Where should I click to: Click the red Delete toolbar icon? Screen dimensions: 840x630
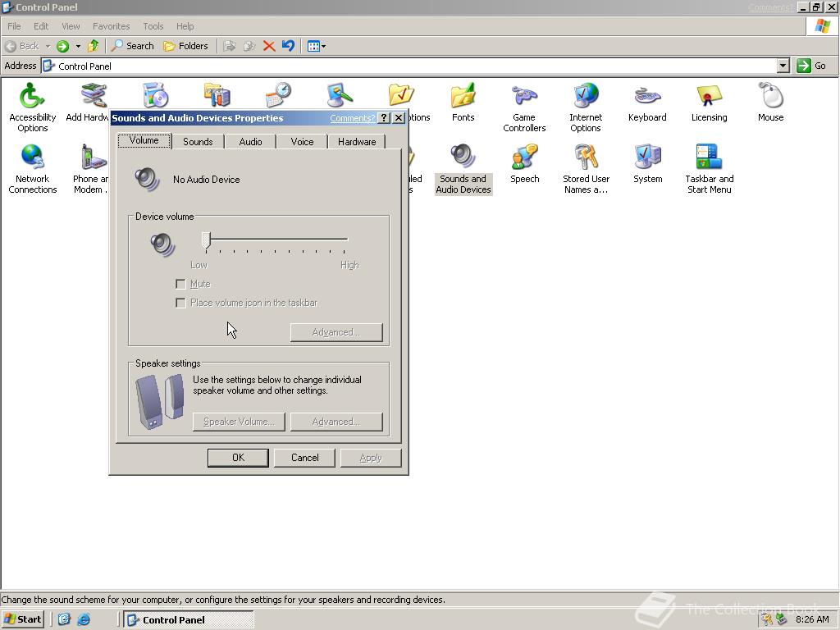pyautogui.click(x=269, y=46)
